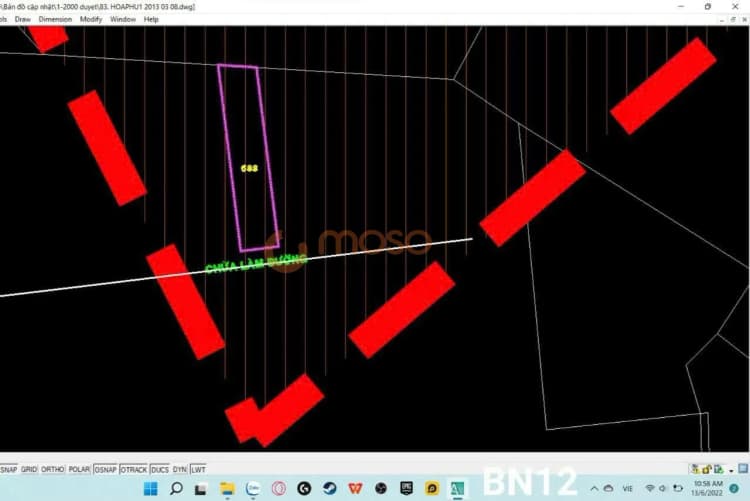
Task: Click the status bar lock icon
Action: click(x=707, y=469)
